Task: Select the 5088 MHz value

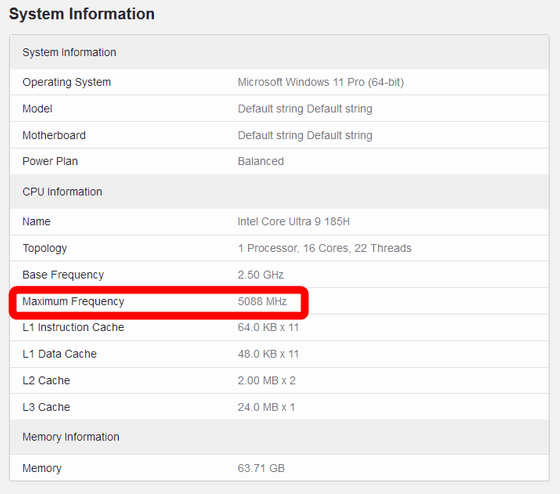Action: pos(262,301)
